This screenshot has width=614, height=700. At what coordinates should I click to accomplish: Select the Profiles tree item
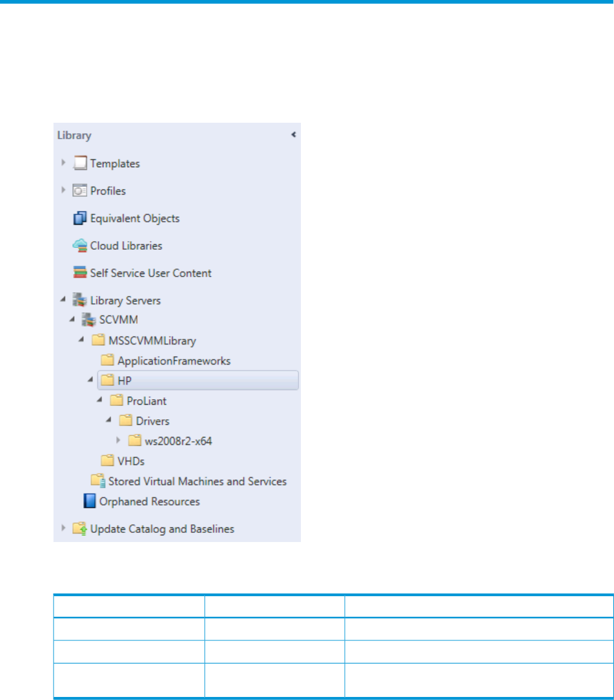[x=108, y=191]
